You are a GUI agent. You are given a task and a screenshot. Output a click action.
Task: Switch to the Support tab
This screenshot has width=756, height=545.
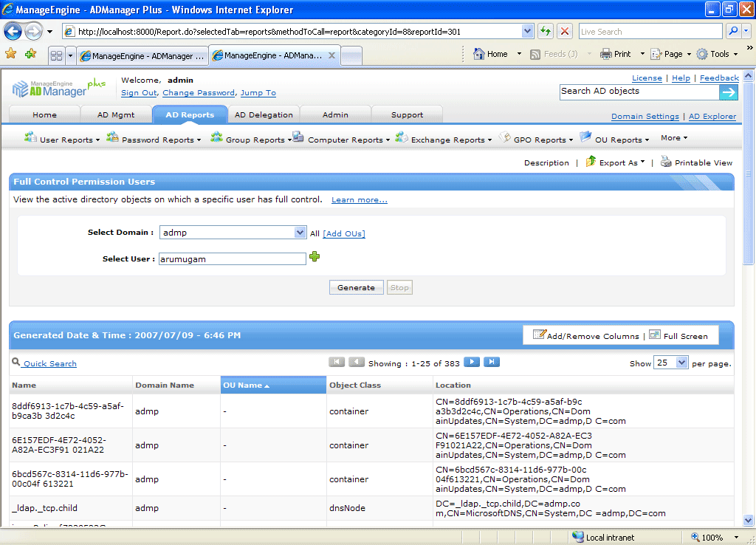(x=407, y=114)
